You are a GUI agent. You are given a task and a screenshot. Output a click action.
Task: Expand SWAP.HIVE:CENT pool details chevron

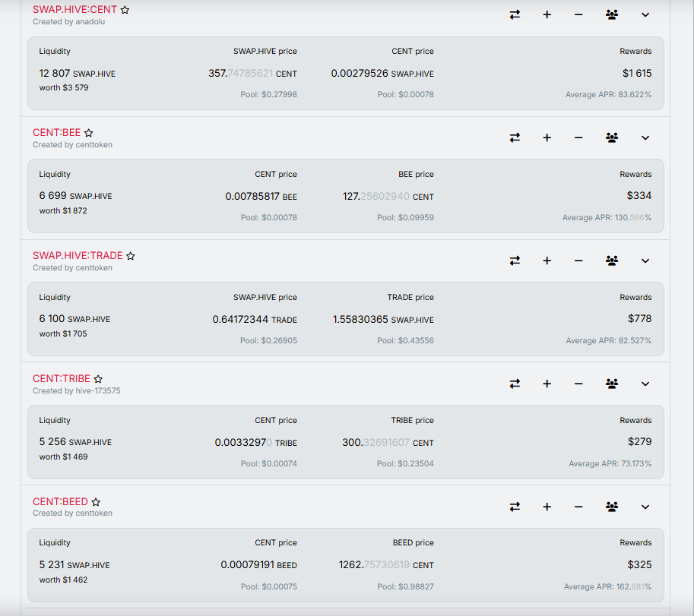645,14
